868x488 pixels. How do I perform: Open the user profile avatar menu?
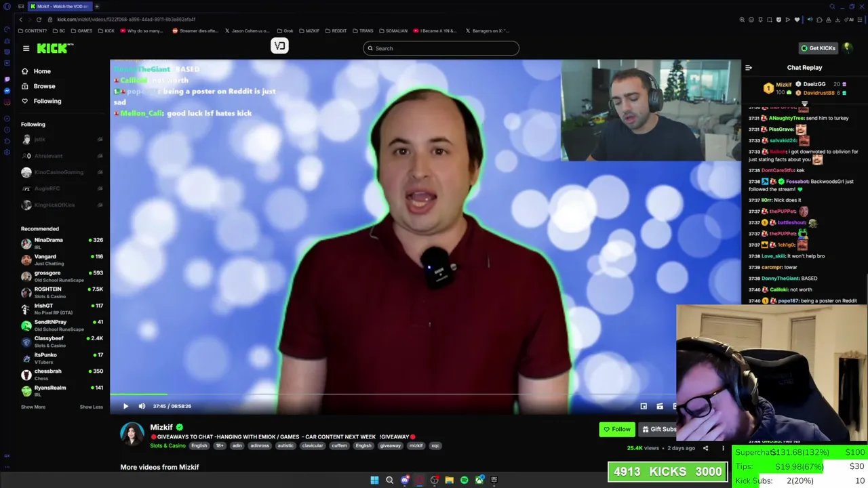click(x=848, y=47)
